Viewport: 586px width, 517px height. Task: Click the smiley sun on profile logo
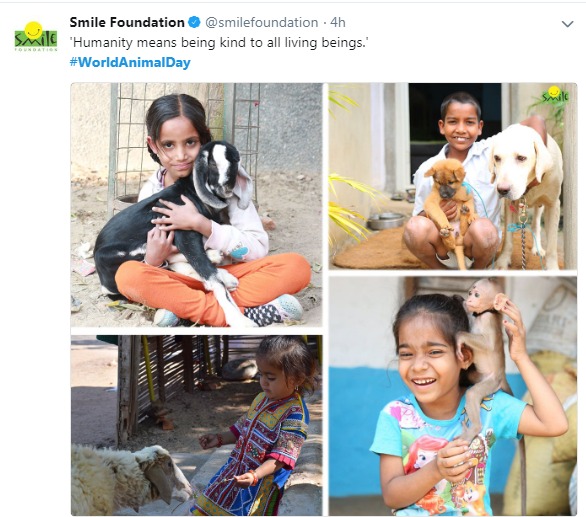tap(34, 30)
